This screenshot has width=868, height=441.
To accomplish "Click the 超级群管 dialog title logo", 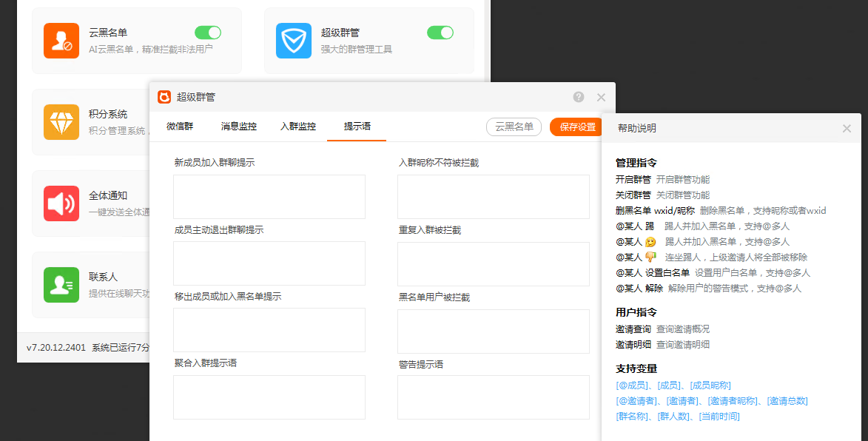I will 164,97.
